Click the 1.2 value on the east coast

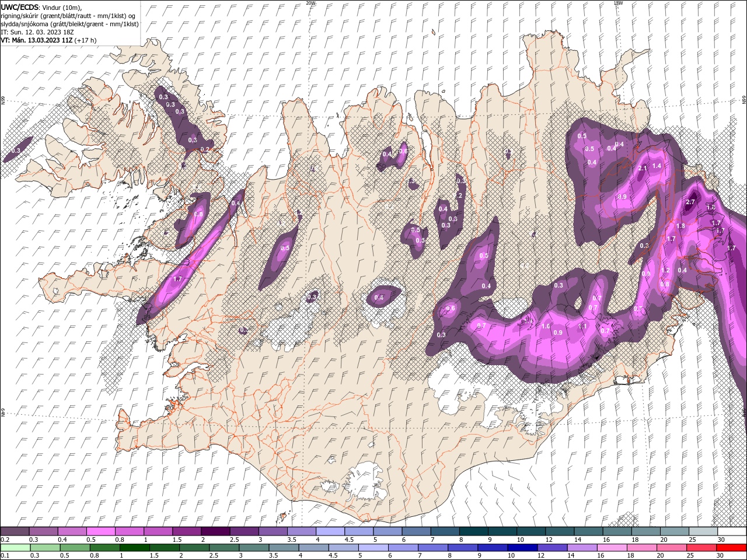[x=666, y=270]
